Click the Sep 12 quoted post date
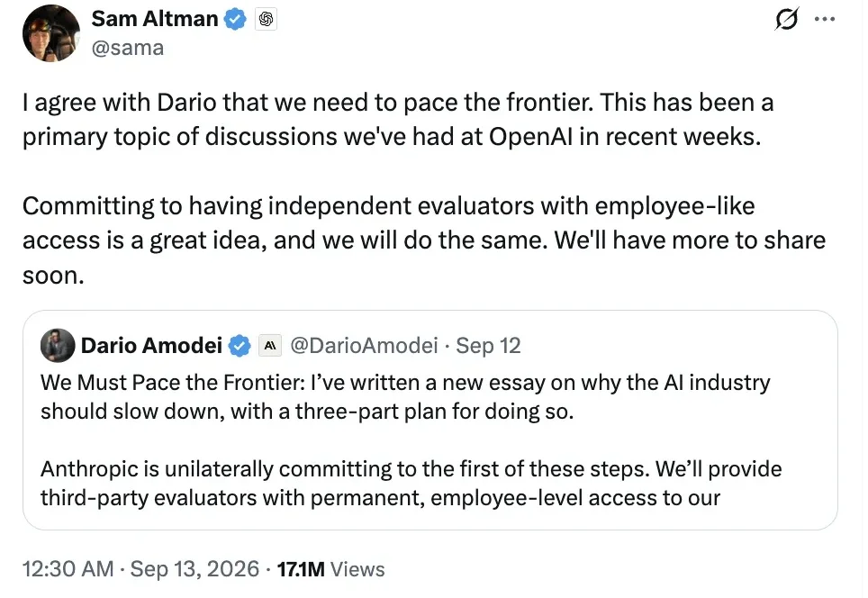 488,346
